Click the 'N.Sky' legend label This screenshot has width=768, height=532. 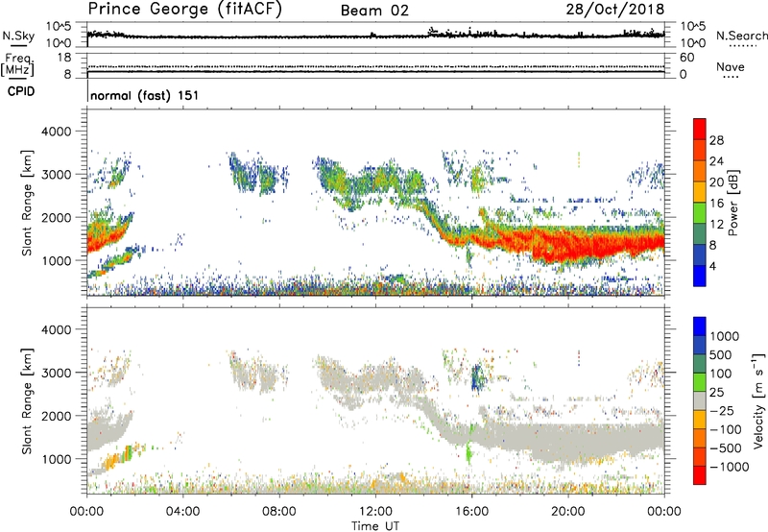click(x=18, y=36)
